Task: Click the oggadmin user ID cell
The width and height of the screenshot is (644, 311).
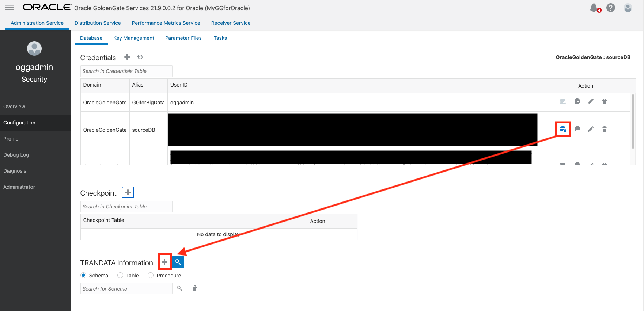Action: point(353,103)
